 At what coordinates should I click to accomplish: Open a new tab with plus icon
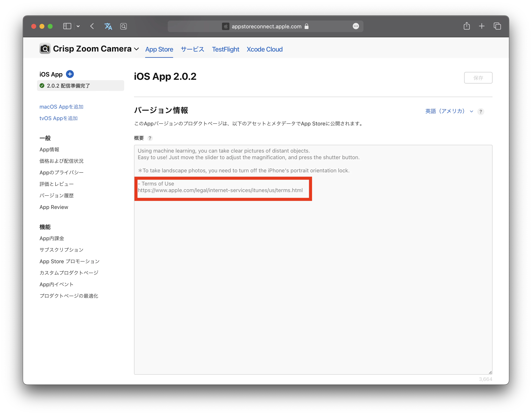pos(482,26)
